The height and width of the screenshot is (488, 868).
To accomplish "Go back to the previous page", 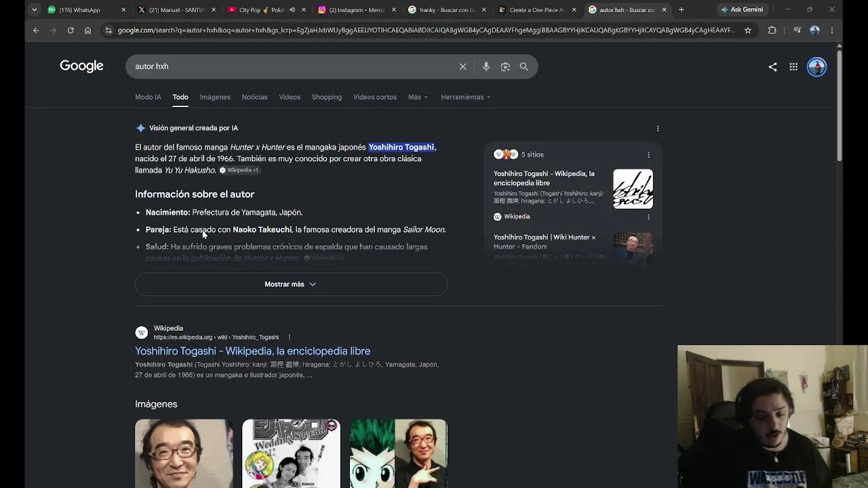I will point(36,30).
